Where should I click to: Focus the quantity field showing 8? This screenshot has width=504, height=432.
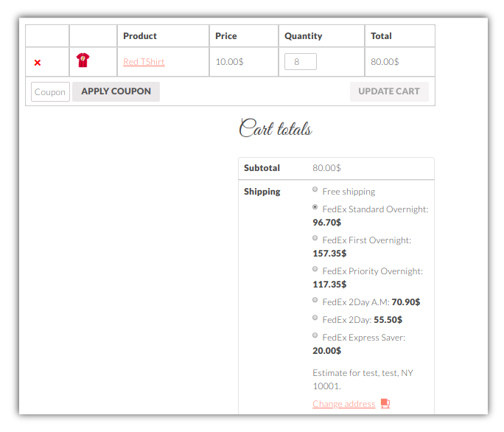300,61
